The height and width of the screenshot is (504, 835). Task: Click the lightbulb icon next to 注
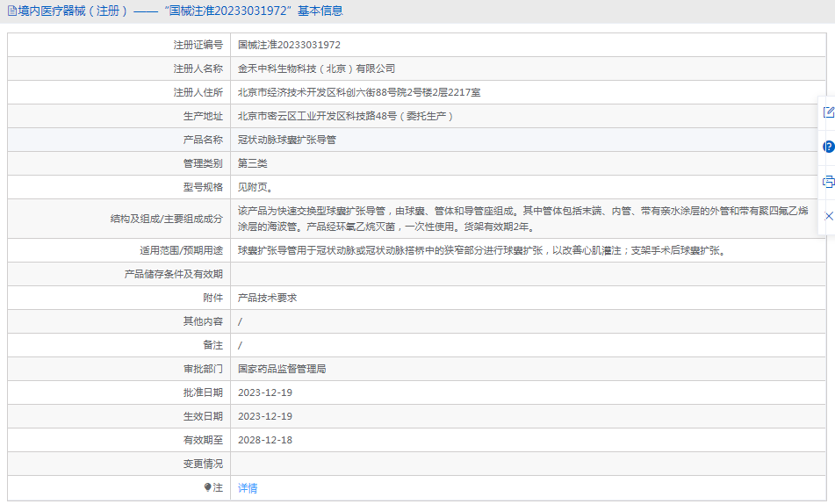click(x=208, y=487)
